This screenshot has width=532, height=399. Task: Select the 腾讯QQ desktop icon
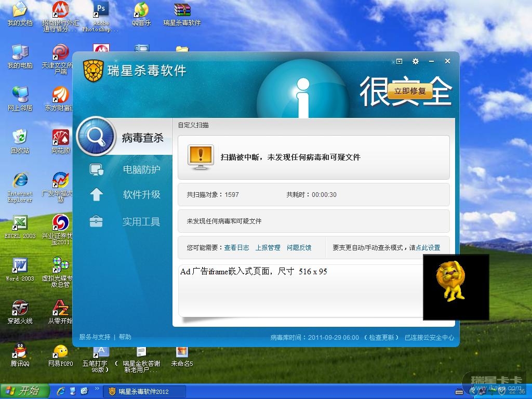pyautogui.click(x=20, y=354)
